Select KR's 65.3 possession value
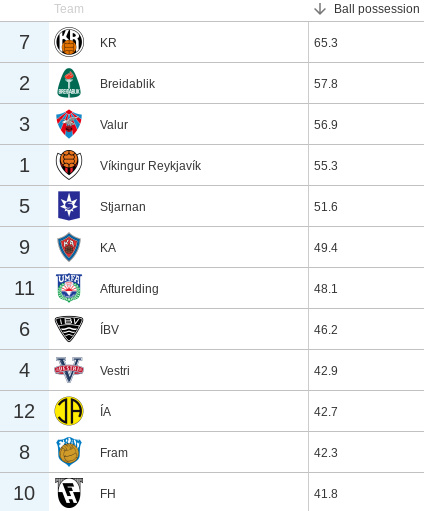The image size is (424, 511). [x=326, y=43]
